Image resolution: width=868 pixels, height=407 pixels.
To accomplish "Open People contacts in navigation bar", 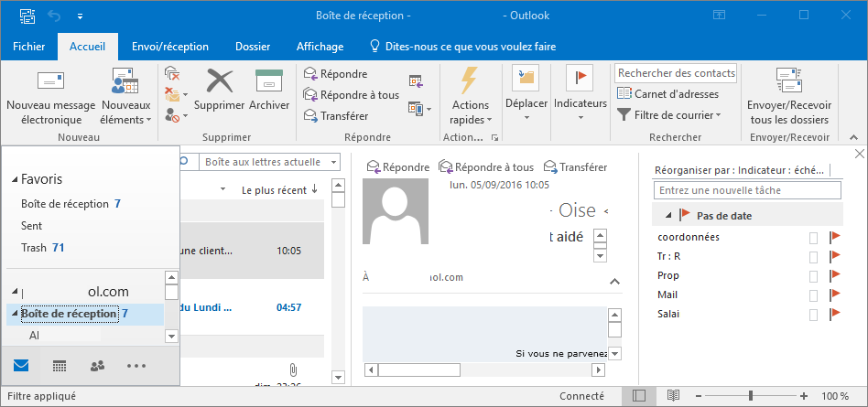I will (x=98, y=366).
